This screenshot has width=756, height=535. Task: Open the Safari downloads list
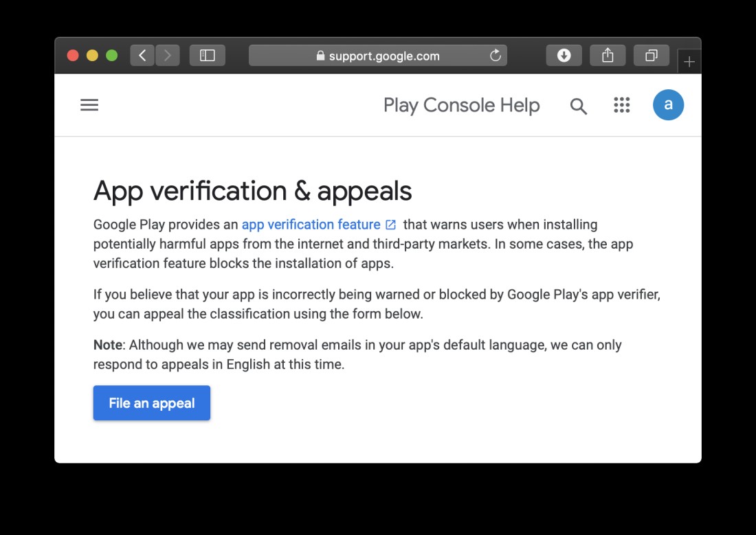[564, 56]
